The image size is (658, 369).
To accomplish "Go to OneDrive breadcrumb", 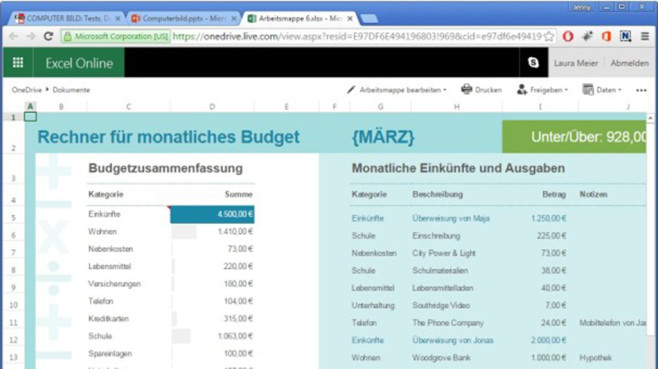I will [26, 90].
